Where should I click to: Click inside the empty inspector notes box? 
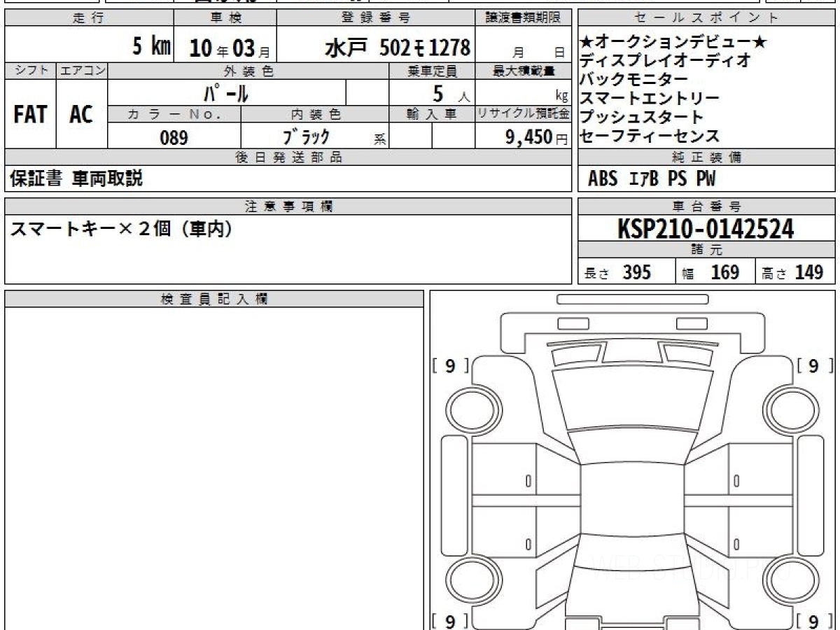214,469
